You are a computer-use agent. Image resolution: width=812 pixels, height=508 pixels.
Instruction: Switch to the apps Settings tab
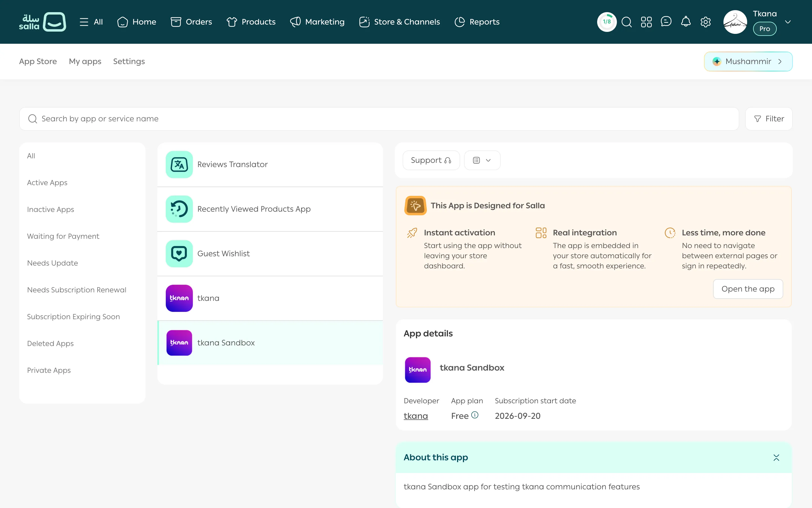129,62
